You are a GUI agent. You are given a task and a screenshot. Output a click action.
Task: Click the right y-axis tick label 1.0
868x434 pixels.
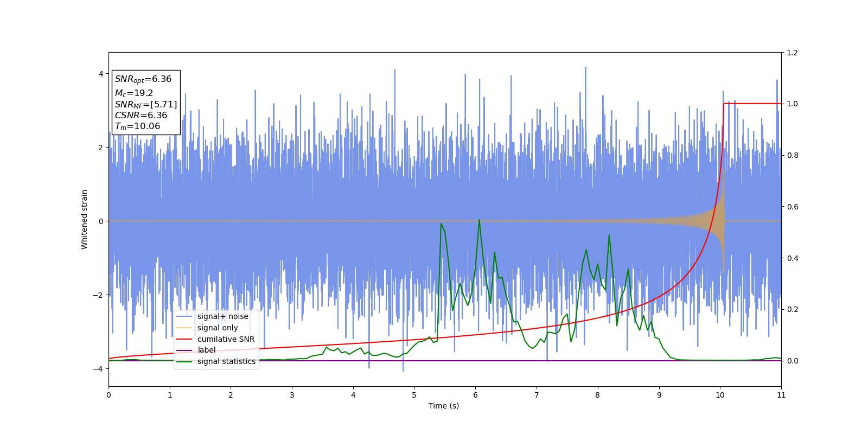click(792, 104)
